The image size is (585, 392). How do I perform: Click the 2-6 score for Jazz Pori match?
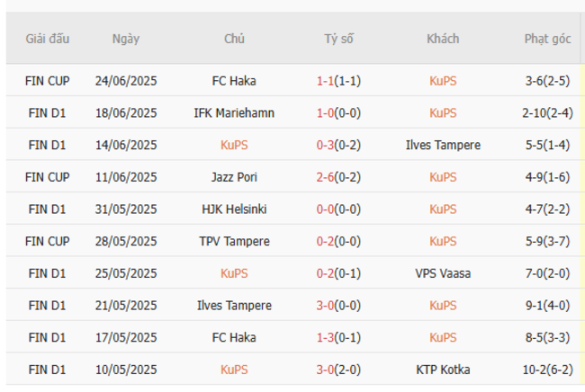tap(326, 177)
